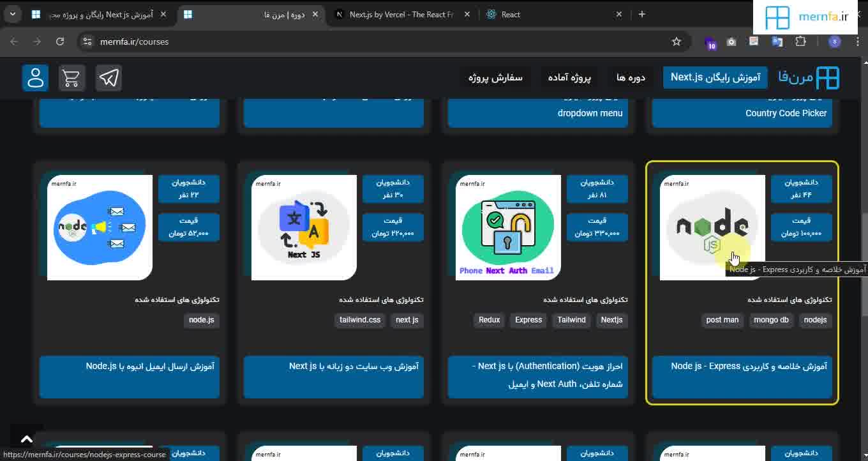Click the browser forward arrow

tap(37, 42)
